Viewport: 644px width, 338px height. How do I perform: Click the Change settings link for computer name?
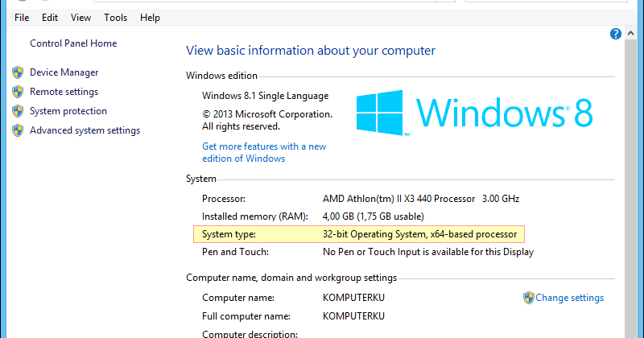click(x=569, y=298)
